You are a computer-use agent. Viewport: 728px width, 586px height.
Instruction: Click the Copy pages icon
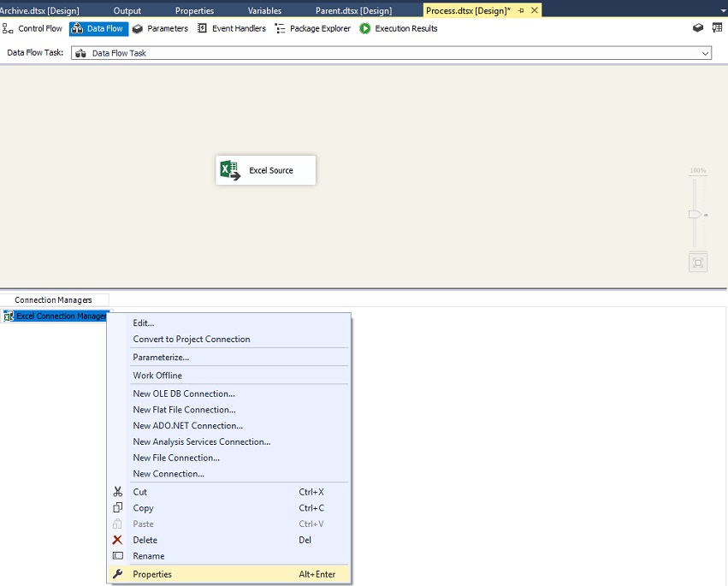pos(118,507)
